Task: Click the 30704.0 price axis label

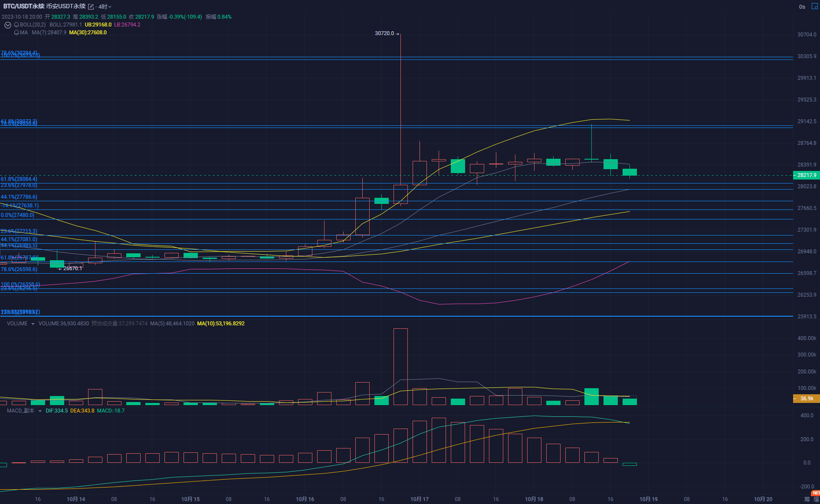Action: [807, 35]
